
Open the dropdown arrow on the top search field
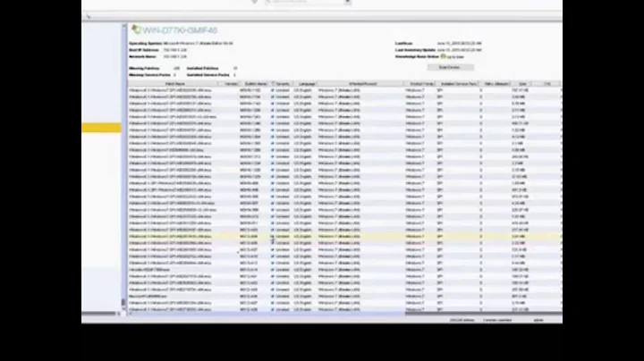(x=347, y=2)
